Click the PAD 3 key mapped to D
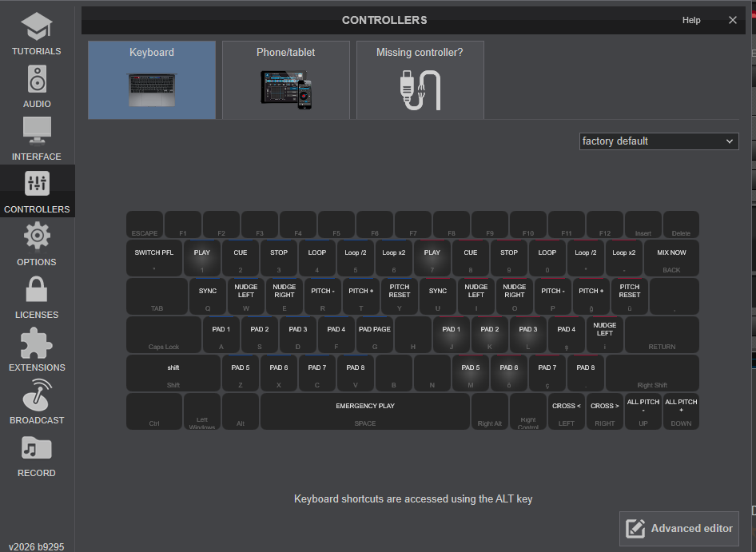Image resolution: width=756 pixels, height=552 pixels. pos(298,335)
